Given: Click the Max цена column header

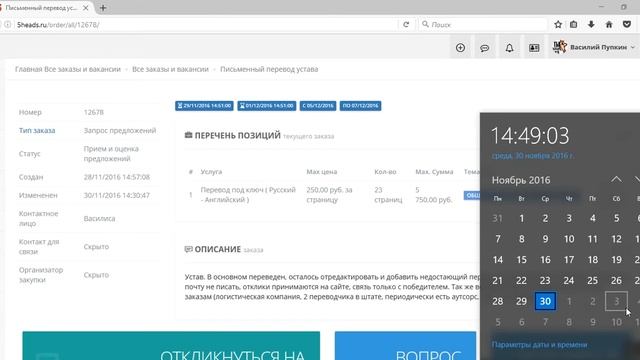Looking at the screenshot, I should (x=322, y=172).
